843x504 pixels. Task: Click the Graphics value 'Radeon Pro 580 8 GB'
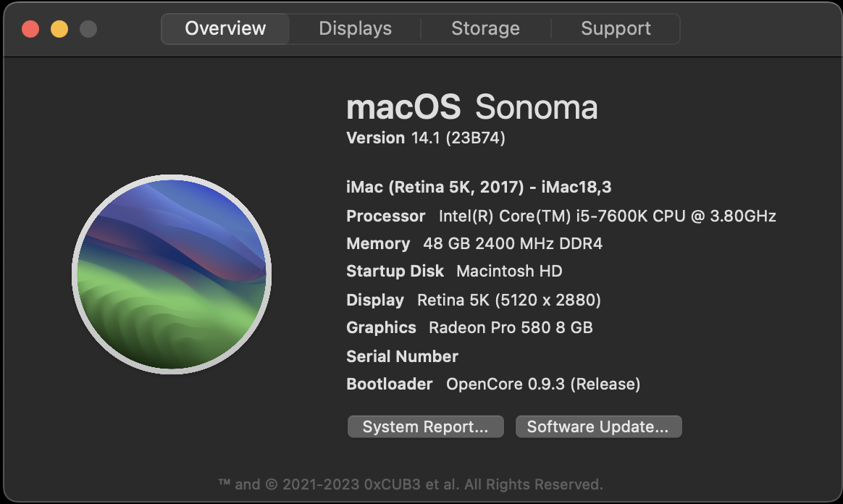tap(511, 328)
